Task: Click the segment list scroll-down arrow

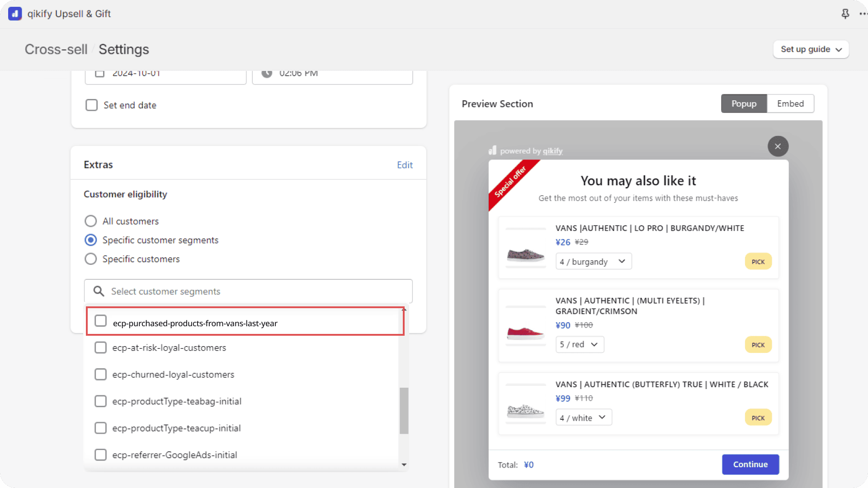Action: tap(404, 465)
